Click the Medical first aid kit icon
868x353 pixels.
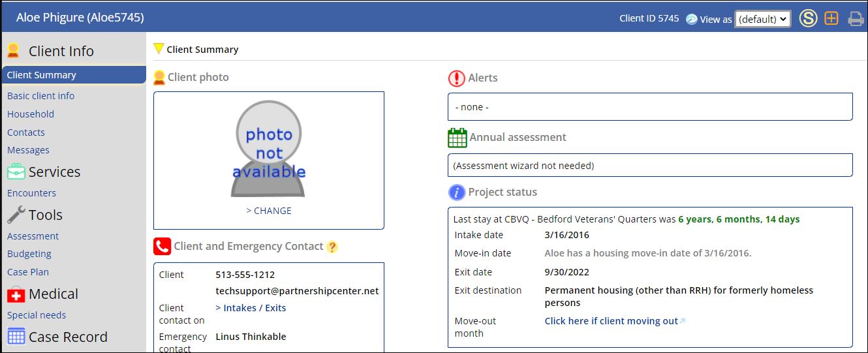click(16, 295)
